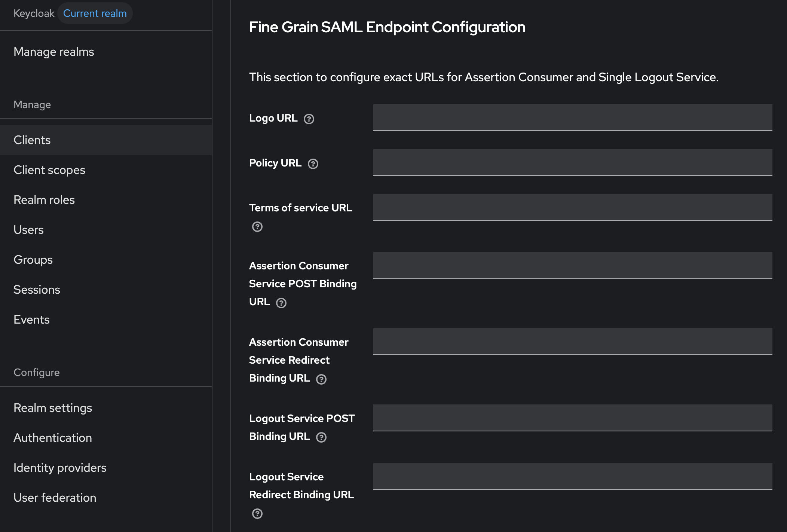Click help icon beside Policy URL
The height and width of the screenshot is (532, 787).
(x=313, y=164)
